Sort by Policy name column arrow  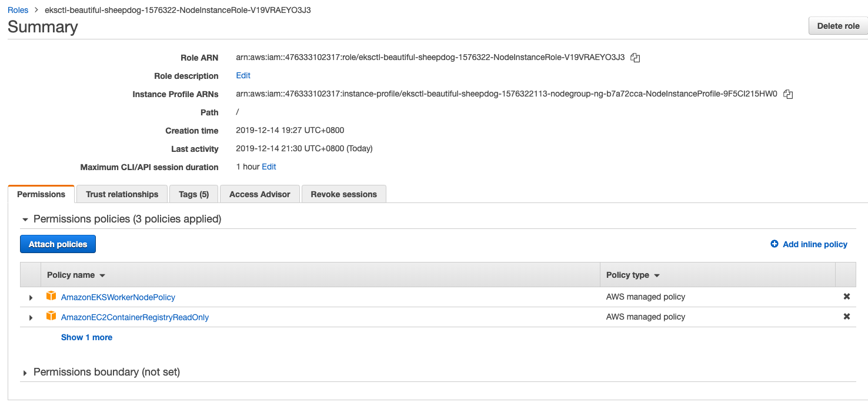(x=102, y=275)
